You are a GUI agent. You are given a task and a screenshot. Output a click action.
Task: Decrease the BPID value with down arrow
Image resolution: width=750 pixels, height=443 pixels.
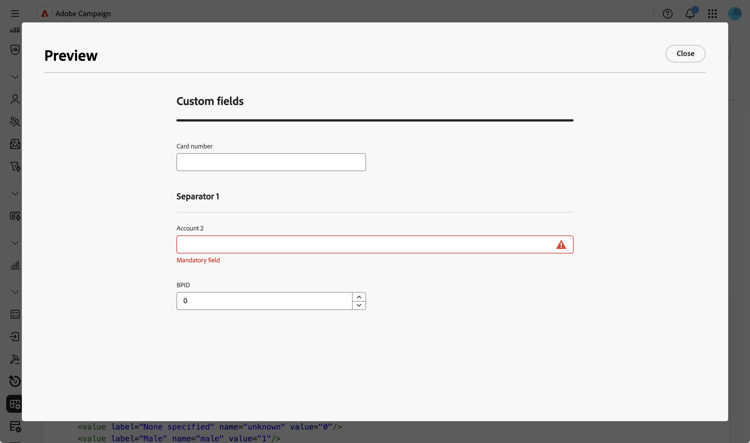(x=359, y=305)
